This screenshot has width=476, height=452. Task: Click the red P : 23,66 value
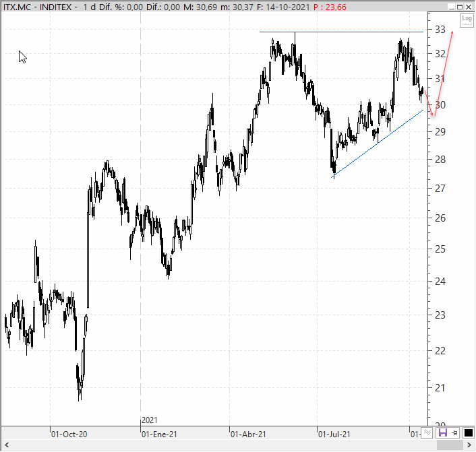pyautogui.click(x=330, y=7)
